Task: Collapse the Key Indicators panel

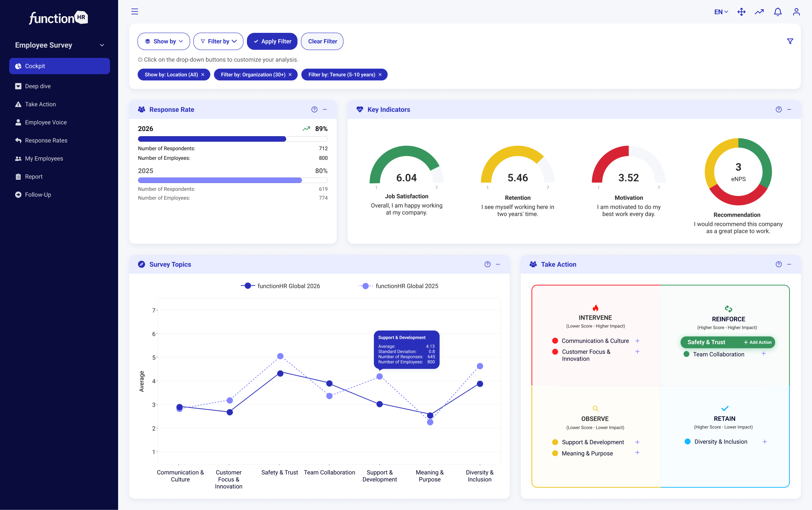Action: (789, 109)
